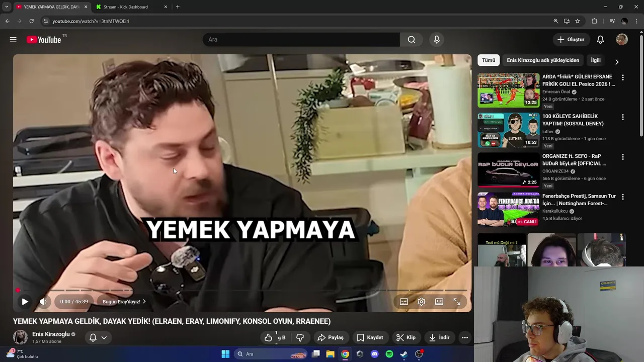This screenshot has height=362, width=644.
Task: Open Steam from the taskbar
Action: point(404,354)
